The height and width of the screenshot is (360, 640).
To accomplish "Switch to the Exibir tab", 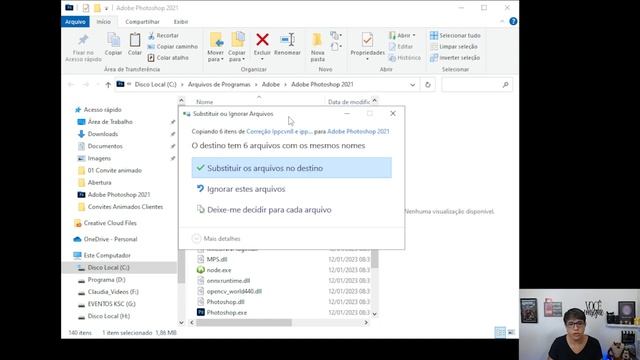I will pyautogui.click(x=181, y=22).
